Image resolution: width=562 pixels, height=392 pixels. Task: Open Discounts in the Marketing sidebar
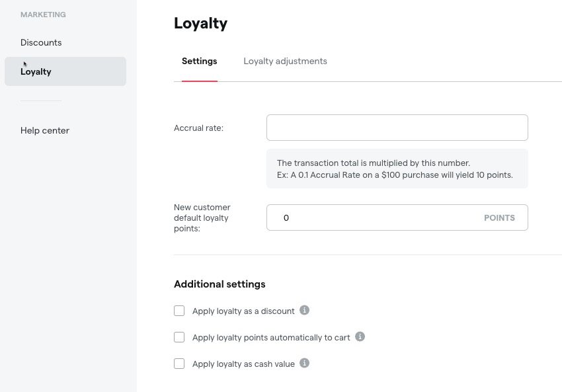tap(41, 43)
